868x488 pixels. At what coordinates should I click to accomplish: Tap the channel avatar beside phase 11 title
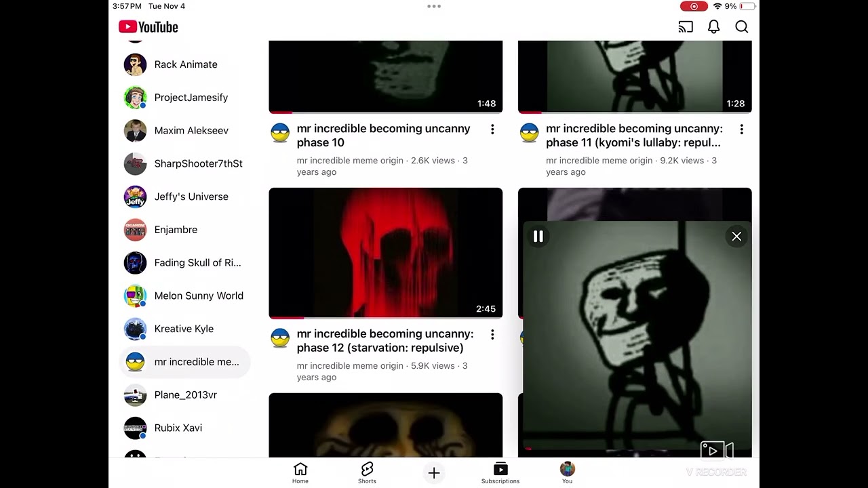pyautogui.click(x=529, y=133)
